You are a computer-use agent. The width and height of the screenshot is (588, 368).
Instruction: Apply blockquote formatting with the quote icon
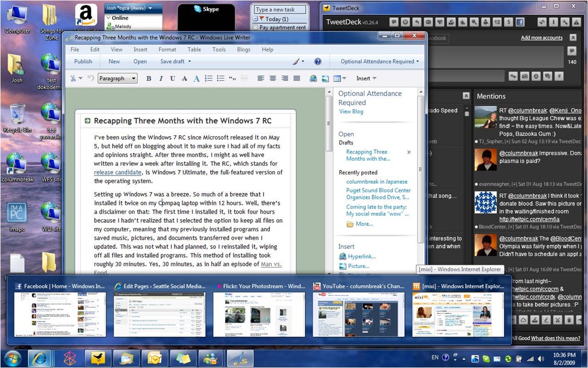[233, 78]
